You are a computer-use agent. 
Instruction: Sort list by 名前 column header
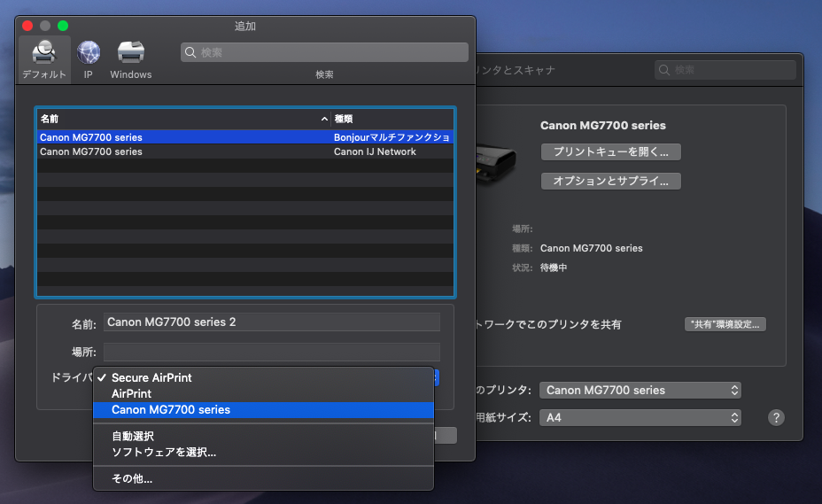point(183,119)
